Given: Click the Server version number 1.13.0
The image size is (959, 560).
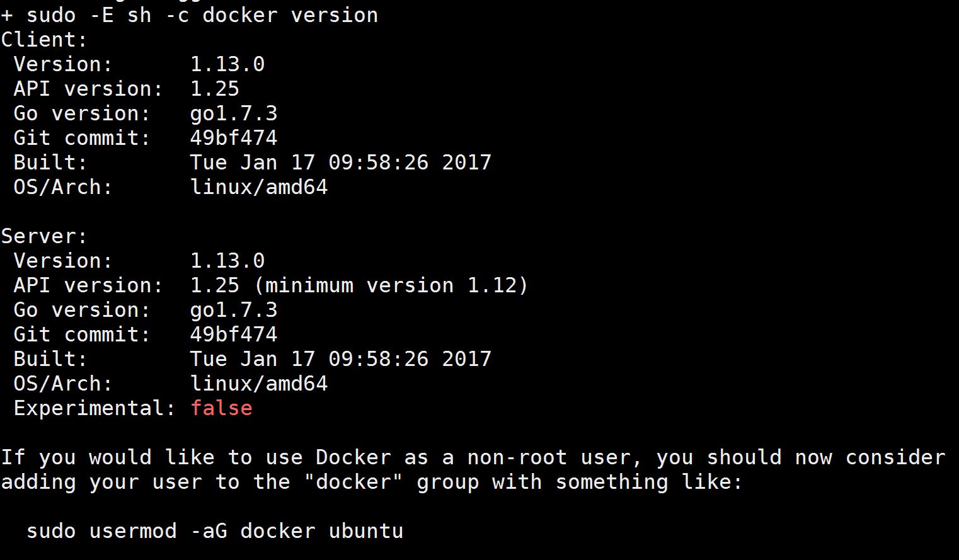Looking at the screenshot, I should coord(227,261).
